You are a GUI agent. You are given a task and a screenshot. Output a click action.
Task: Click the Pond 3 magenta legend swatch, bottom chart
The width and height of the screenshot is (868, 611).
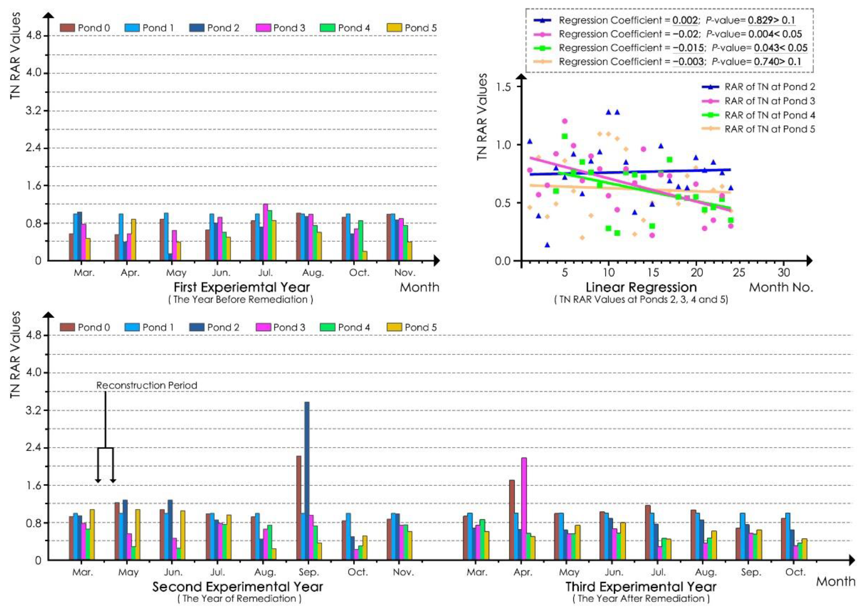click(x=263, y=327)
